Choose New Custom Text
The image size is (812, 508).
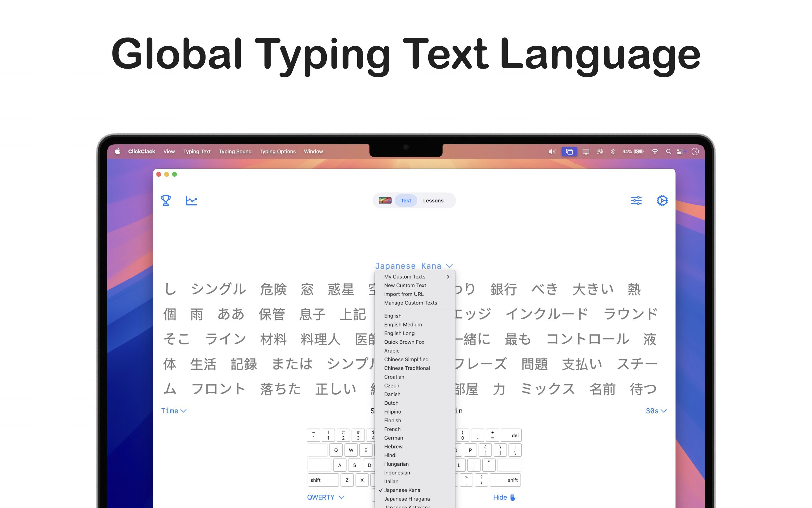[415, 285]
